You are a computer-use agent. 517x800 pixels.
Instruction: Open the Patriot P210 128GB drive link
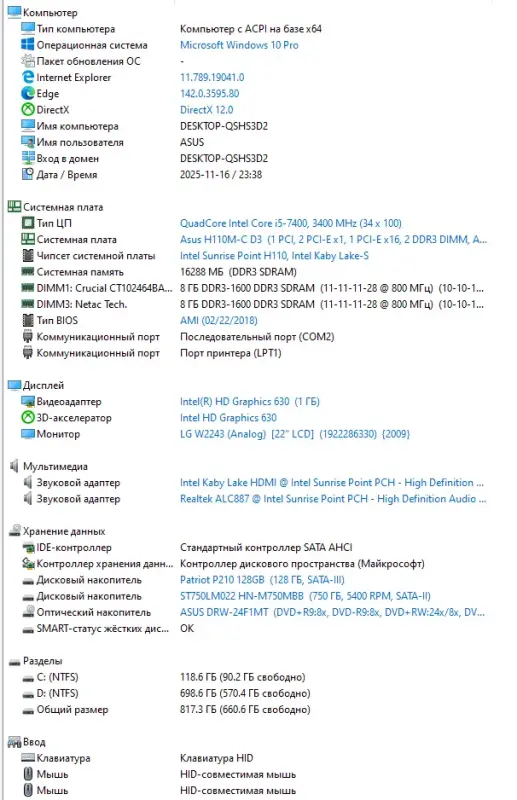pyautogui.click(x=262, y=580)
